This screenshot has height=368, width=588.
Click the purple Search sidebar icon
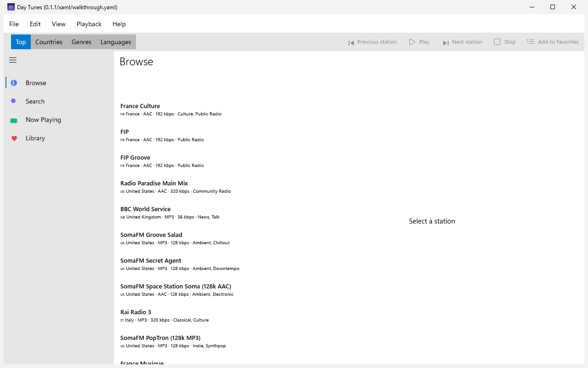coord(13,101)
